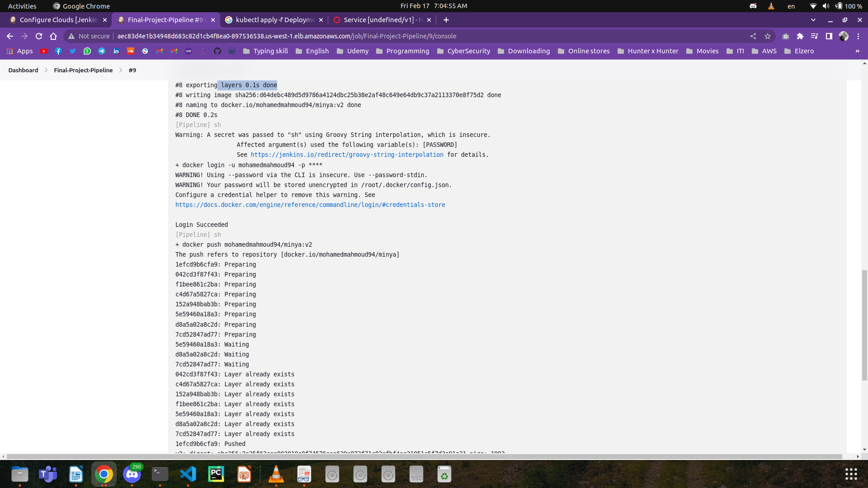
Task: Go to Final-Project-Pipeline breadcrumb
Action: 83,70
